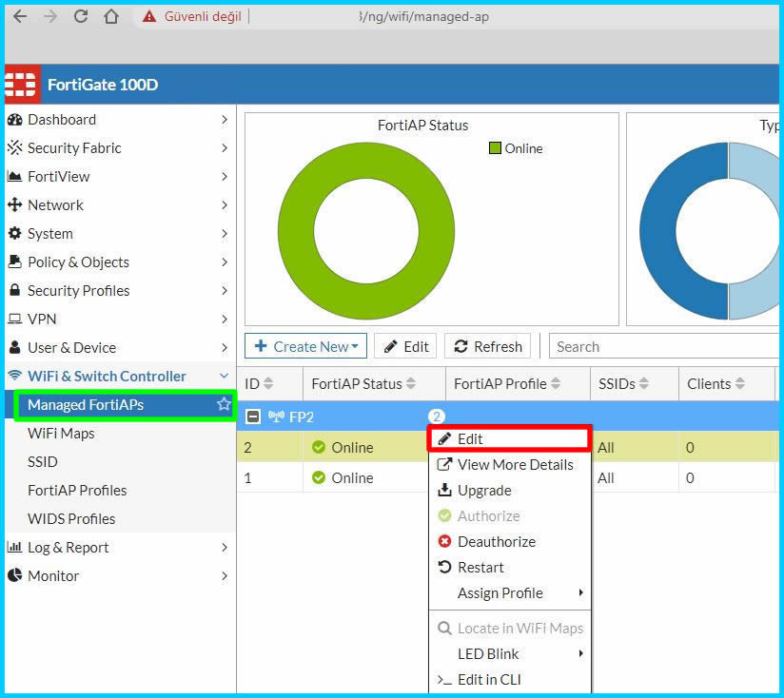Click the FortiView chart icon
Screen dimensions: 784x698
tap(15, 176)
